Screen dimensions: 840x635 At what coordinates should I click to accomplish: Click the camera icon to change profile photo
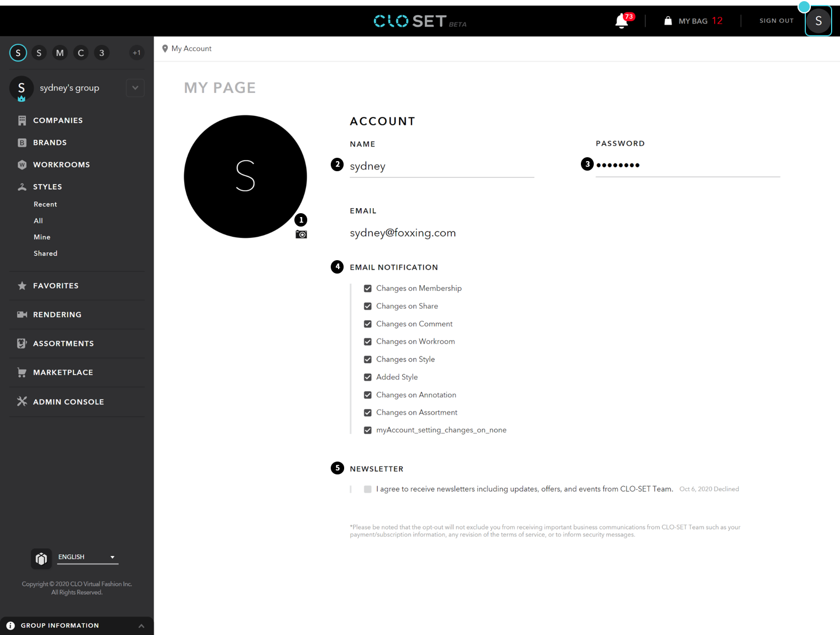pos(301,234)
